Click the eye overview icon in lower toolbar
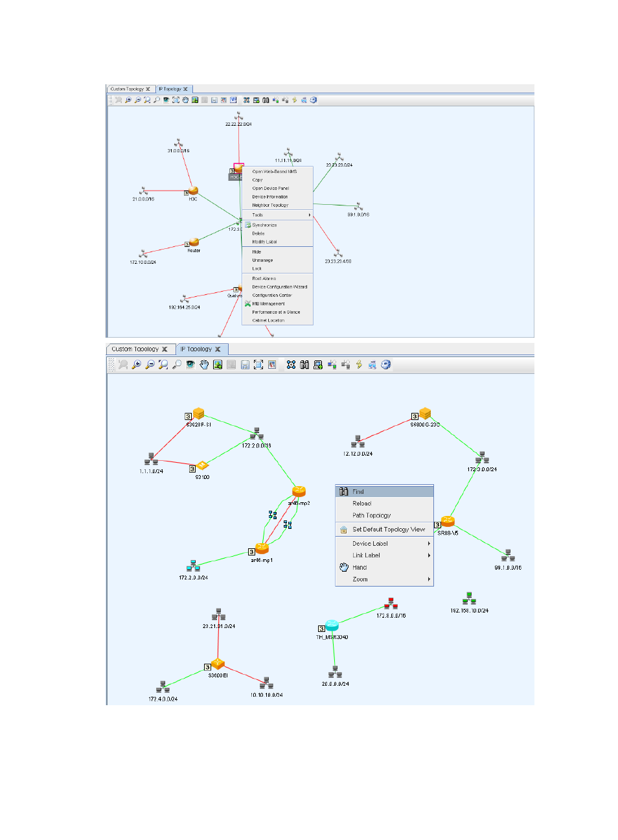 (190, 365)
